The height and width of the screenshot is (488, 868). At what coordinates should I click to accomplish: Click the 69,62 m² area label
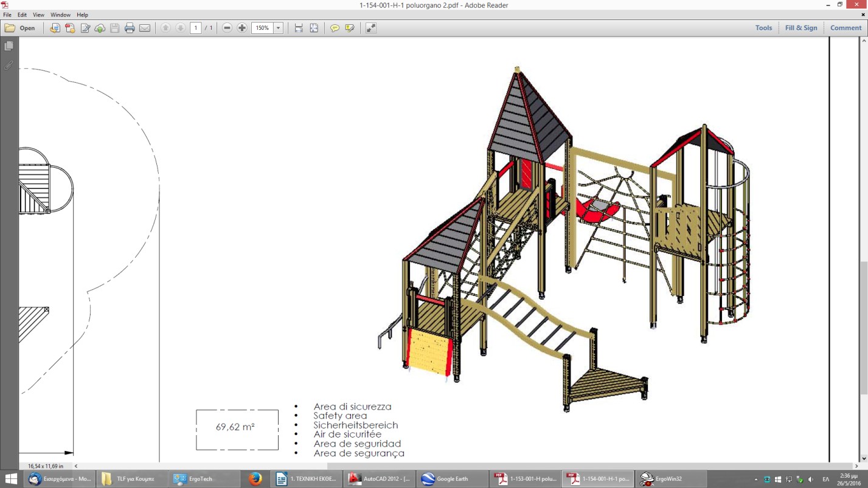235,427
